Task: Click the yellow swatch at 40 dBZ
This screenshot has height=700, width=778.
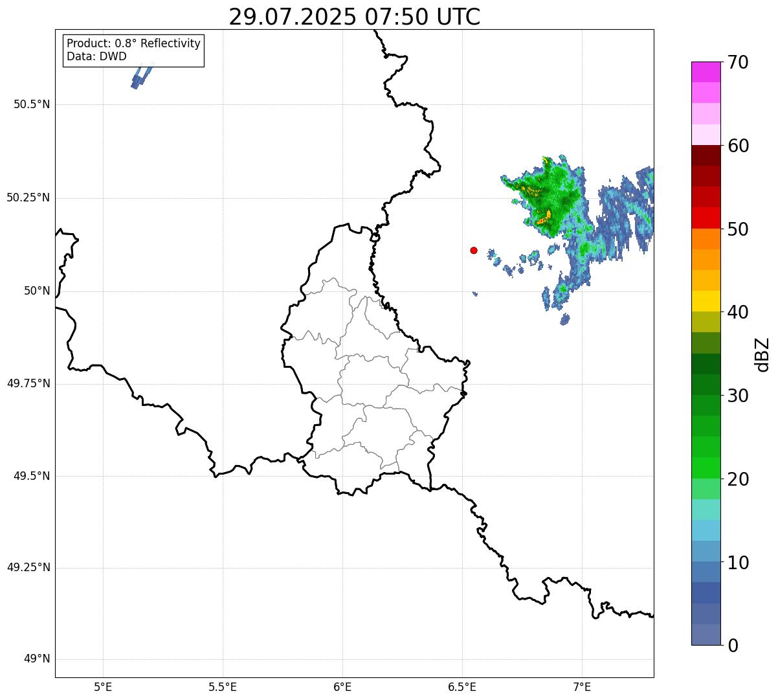Action: [706, 301]
